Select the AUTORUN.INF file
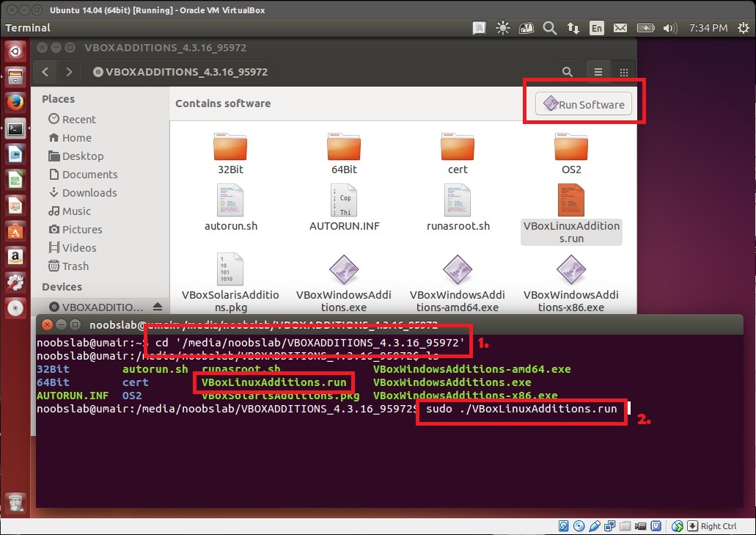Viewport: 756px width, 535px height. (x=344, y=208)
